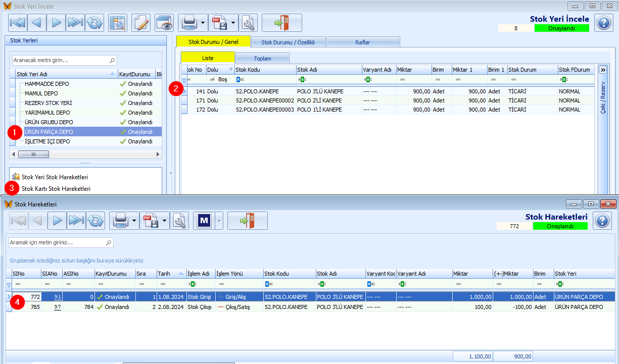The width and height of the screenshot is (619, 364).
Task: Click the Stok Kodu filter cell in stock list
Action: pos(265,80)
